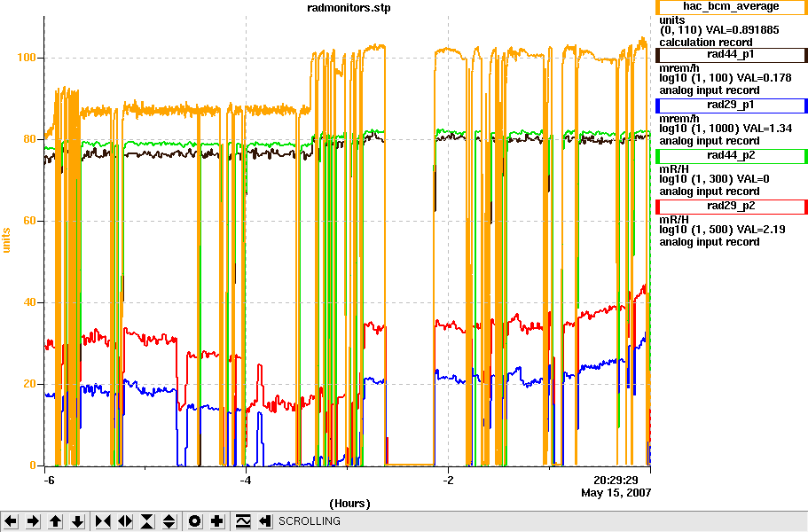
Task: Click the 'May 15, 2007' date label
Action: coord(616,493)
